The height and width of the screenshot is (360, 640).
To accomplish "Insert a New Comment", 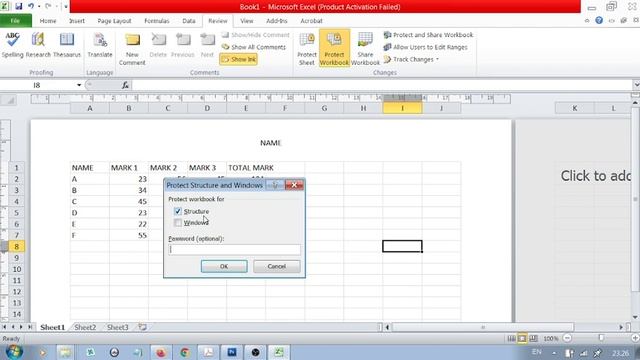I will pos(132,49).
